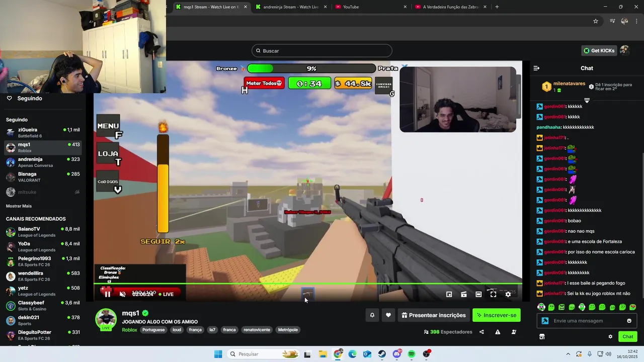This screenshot has height=362, width=644.
Task: Click chat identity badge icon in input
Action: coord(544,321)
